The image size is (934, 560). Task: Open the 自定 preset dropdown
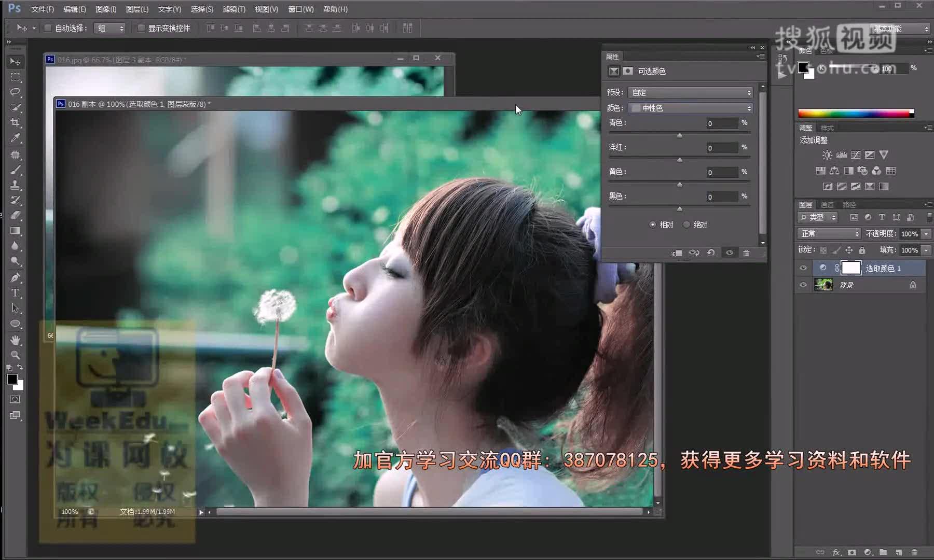tap(690, 92)
